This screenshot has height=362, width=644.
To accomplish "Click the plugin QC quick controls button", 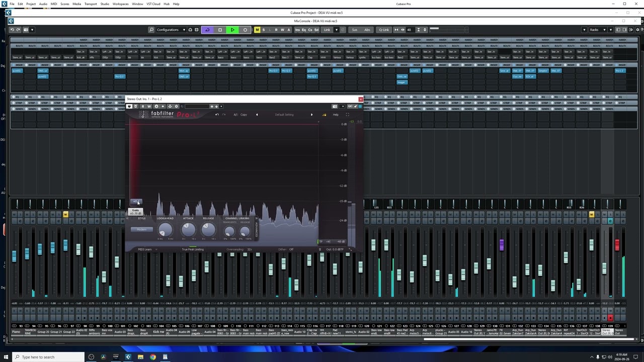I will pyautogui.click(x=350, y=106).
